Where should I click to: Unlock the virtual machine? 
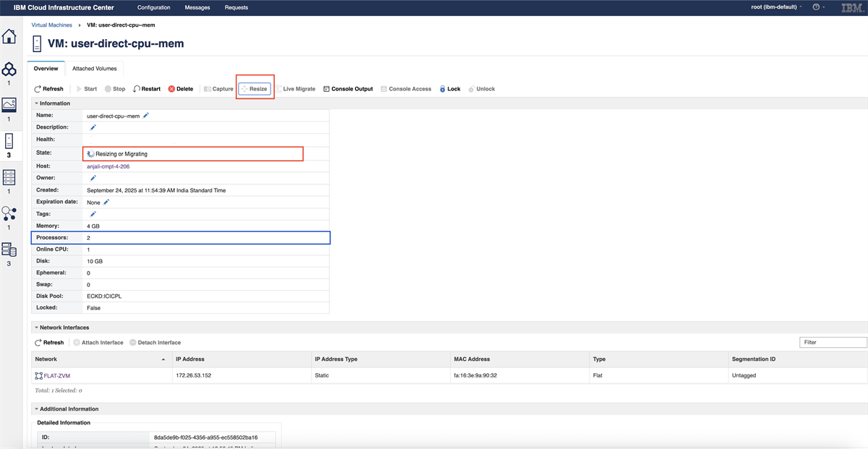tap(482, 89)
